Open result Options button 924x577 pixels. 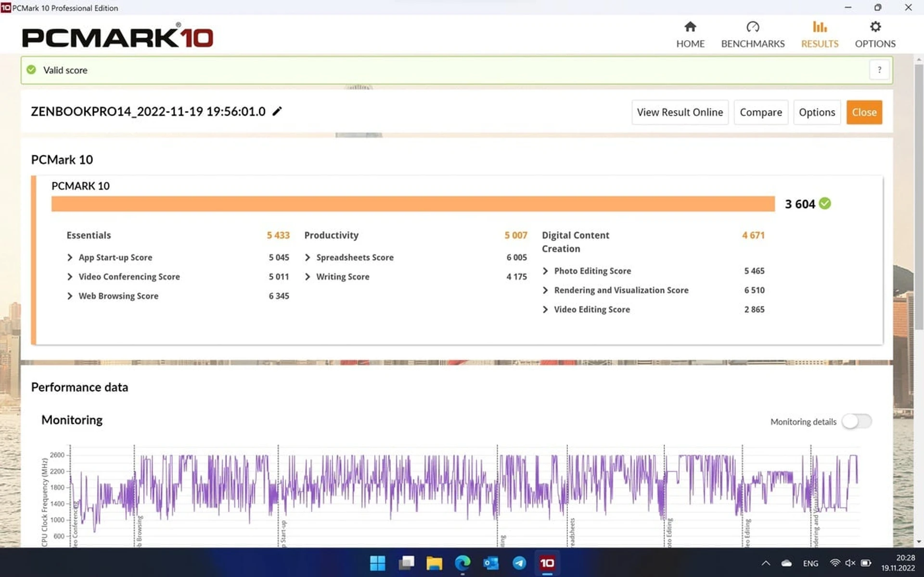click(x=817, y=112)
